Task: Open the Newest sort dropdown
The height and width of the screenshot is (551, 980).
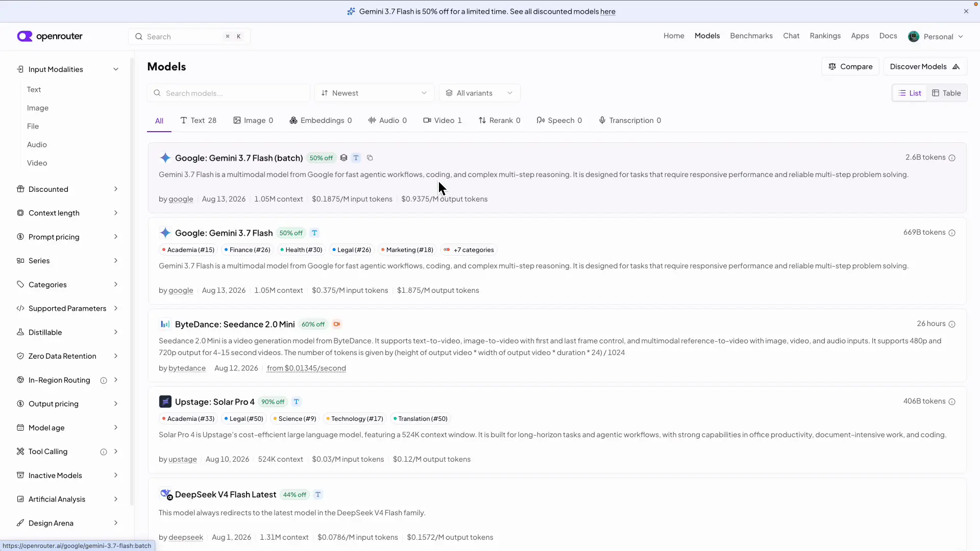Action: pos(374,93)
